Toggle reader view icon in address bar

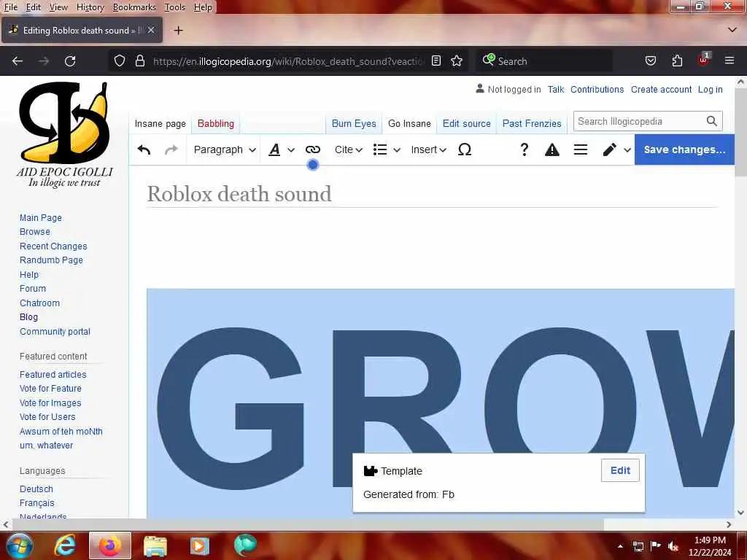pyautogui.click(x=436, y=61)
